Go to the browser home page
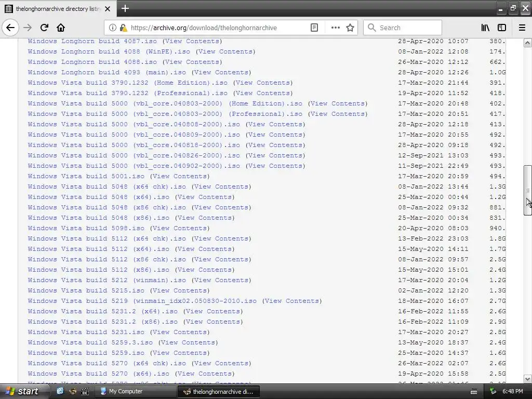532x399 pixels. [61, 28]
